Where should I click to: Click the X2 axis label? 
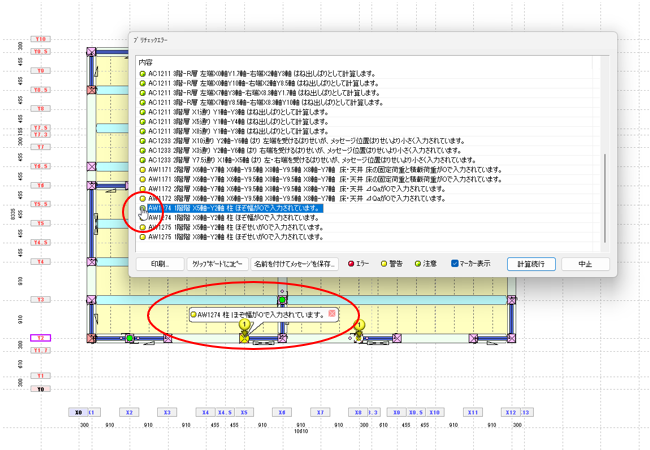tap(129, 412)
